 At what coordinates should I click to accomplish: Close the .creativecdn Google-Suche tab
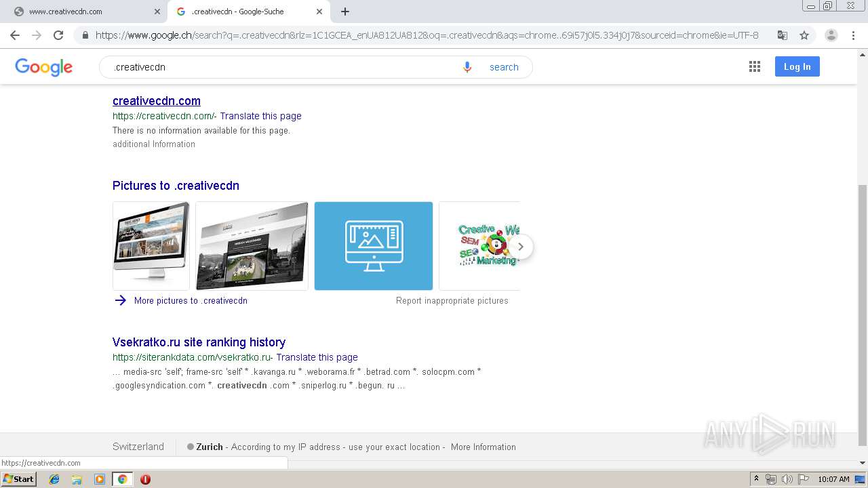319,12
